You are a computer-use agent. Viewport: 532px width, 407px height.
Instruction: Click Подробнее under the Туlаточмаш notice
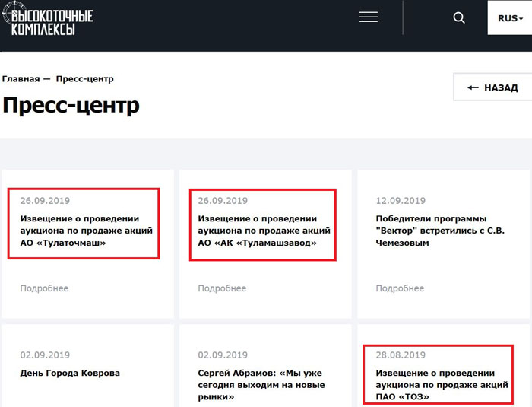[x=44, y=288]
